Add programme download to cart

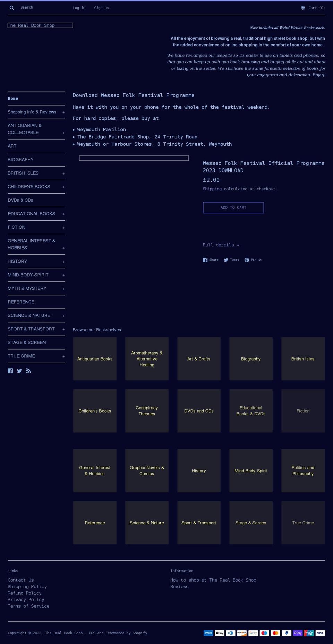(233, 207)
